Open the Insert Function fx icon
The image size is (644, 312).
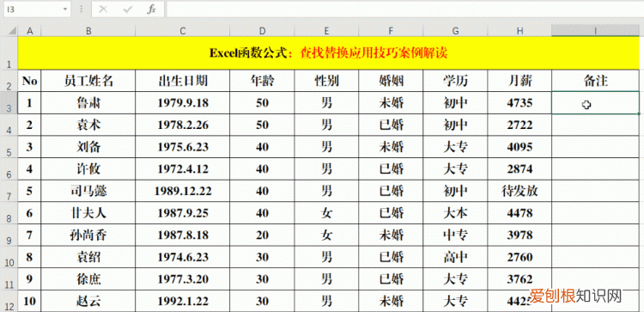[151, 9]
